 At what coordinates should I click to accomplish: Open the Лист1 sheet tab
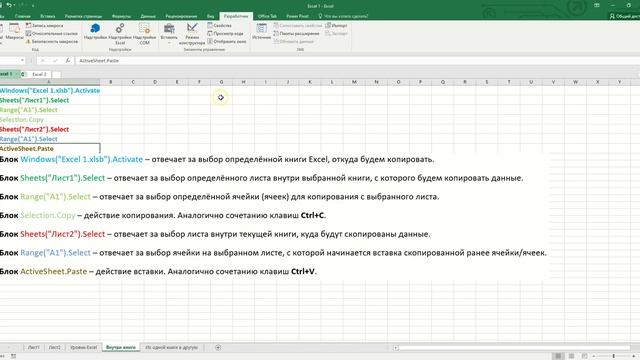pos(33,347)
